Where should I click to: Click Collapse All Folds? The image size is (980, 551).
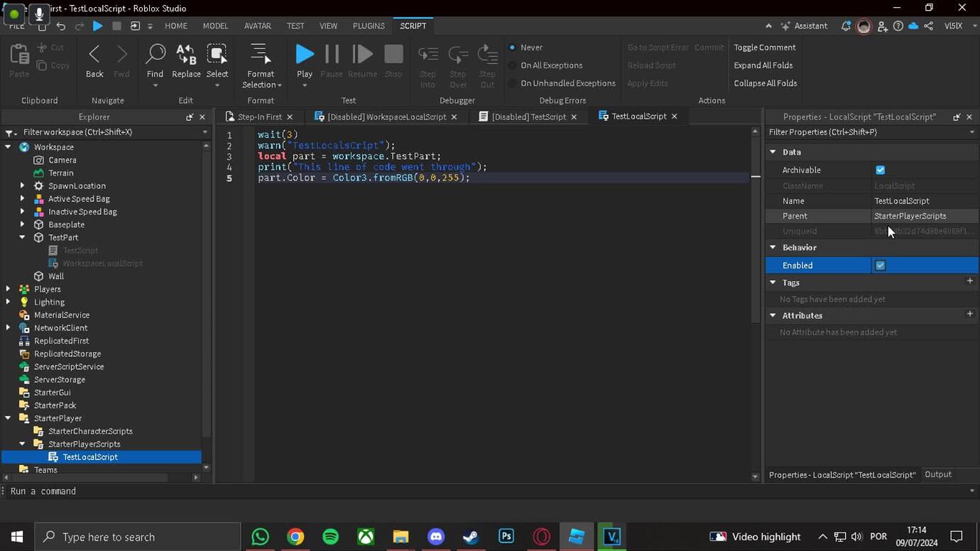tap(766, 83)
